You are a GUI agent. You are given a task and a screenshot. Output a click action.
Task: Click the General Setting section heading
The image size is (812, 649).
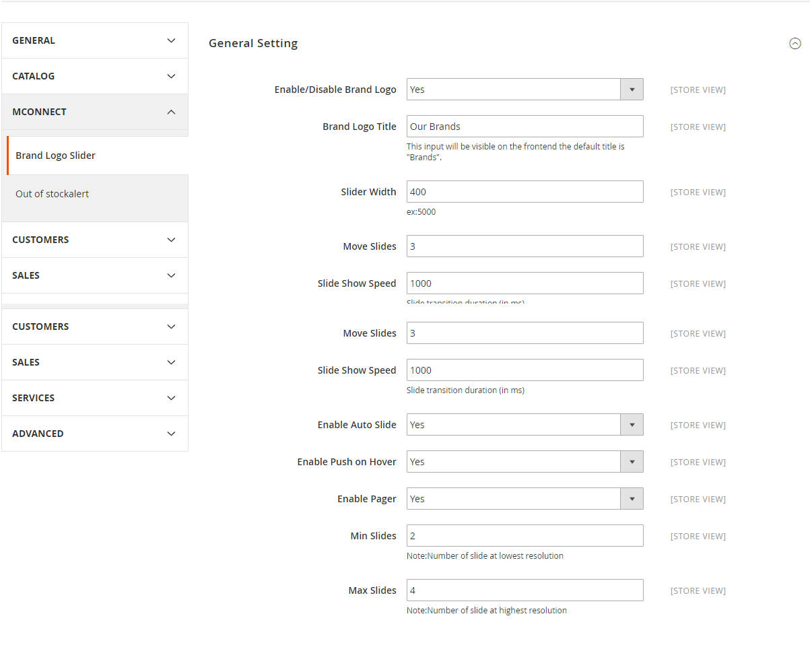[x=253, y=44]
